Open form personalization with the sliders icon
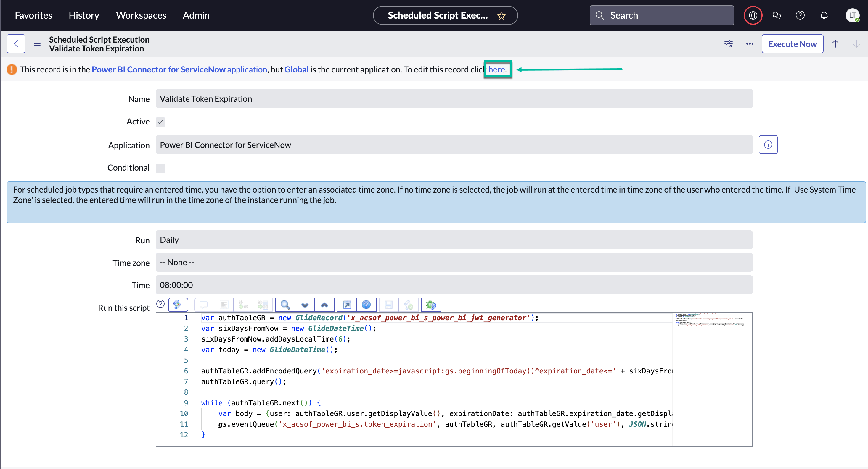Screen dimensions: 868x469 (728, 44)
